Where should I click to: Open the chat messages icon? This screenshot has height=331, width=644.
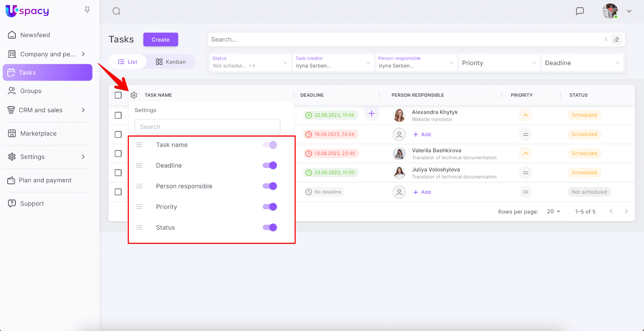click(580, 11)
